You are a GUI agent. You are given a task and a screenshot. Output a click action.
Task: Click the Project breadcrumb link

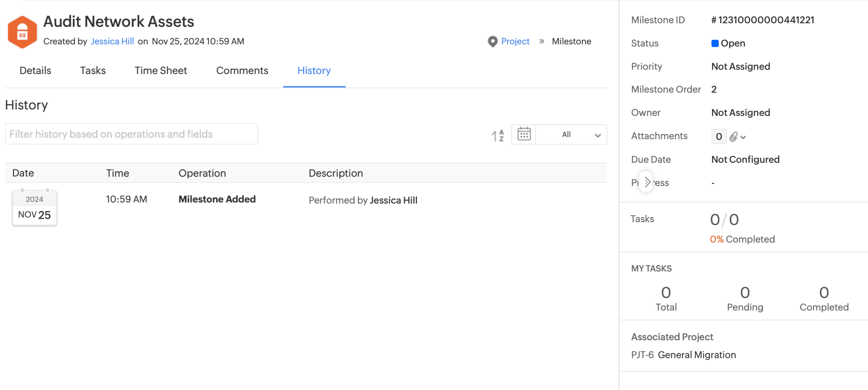515,42
